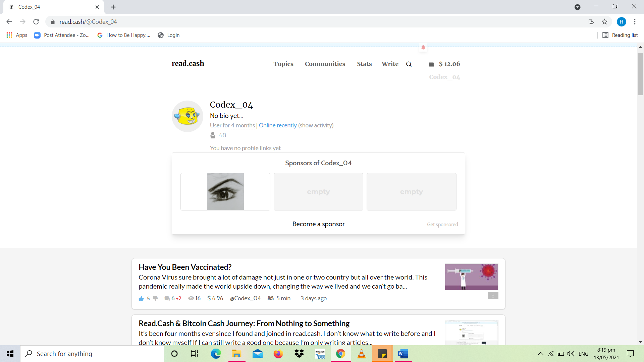Go to the Stats page
This screenshot has width=644, height=362.
pyautogui.click(x=364, y=64)
